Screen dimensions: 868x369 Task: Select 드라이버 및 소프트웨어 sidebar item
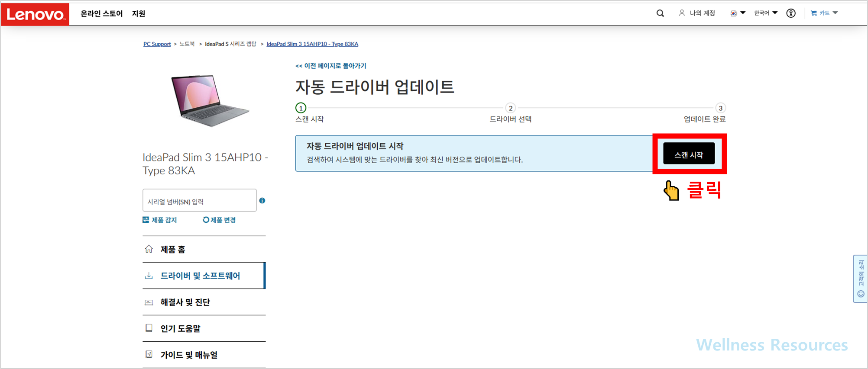pyautogui.click(x=204, y=276)
